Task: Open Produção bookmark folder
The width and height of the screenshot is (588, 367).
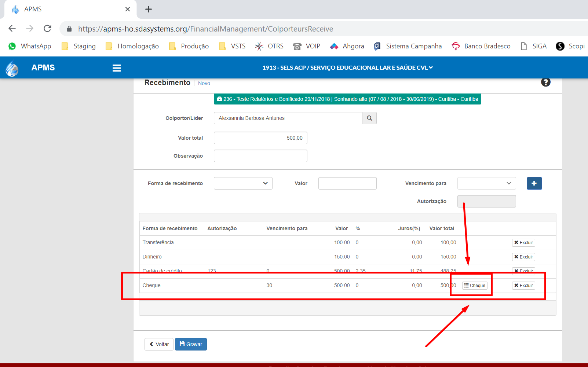Action: 189,46
